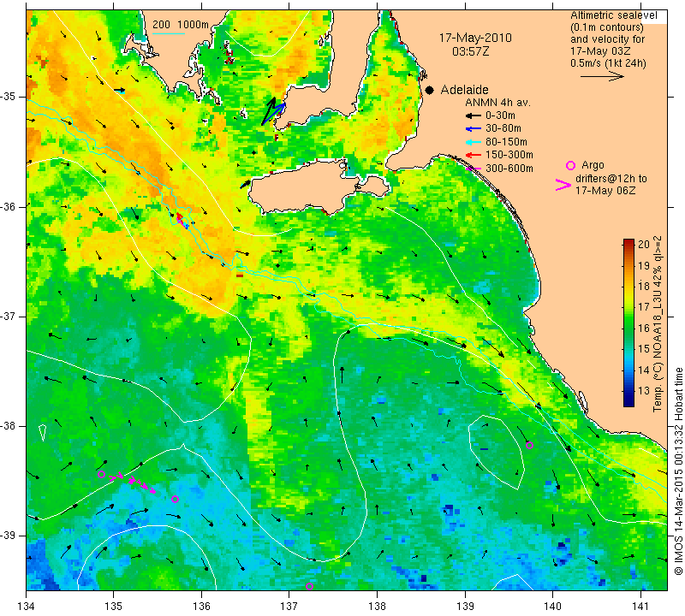Screen dimensions: 685x616
Task: Click the 0.5m/s velocity scale arrow
Action: click(x=602, y=76)
